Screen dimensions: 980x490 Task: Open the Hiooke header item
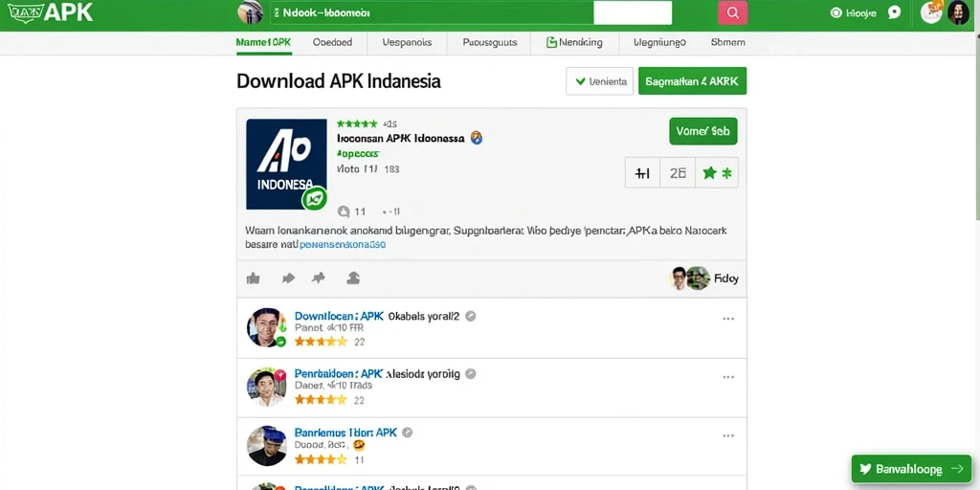pos(853,12)
